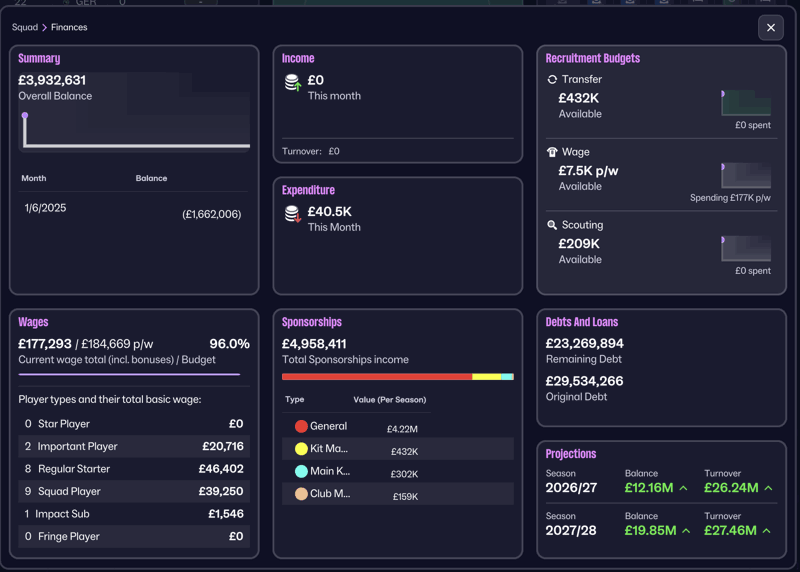Click the Scouting magnifier icon

pyautogui.click(x=552, y=225)
